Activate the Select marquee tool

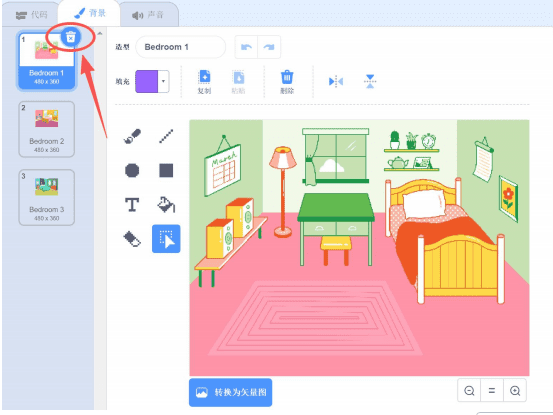(x=166, y=239)
